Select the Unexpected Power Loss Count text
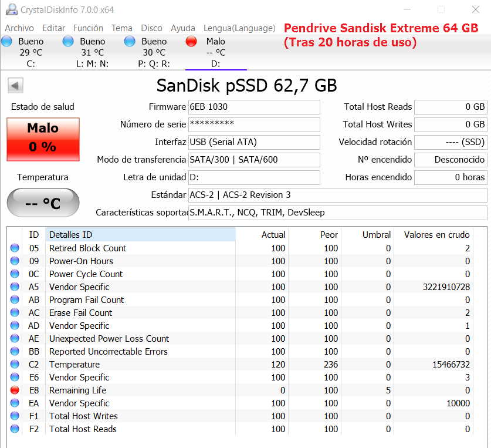 109,339
